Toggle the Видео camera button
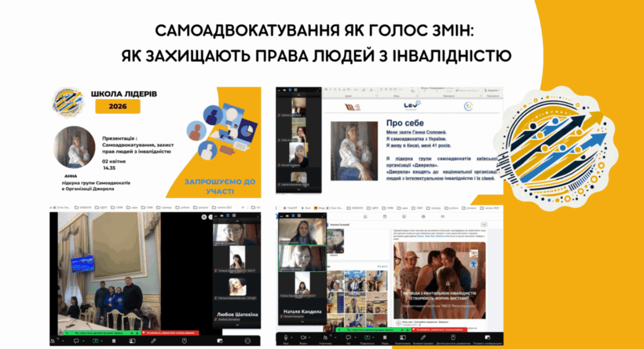The height and width of the screenshot is (349, 644). pyautogui.click(x=303, y=337)
